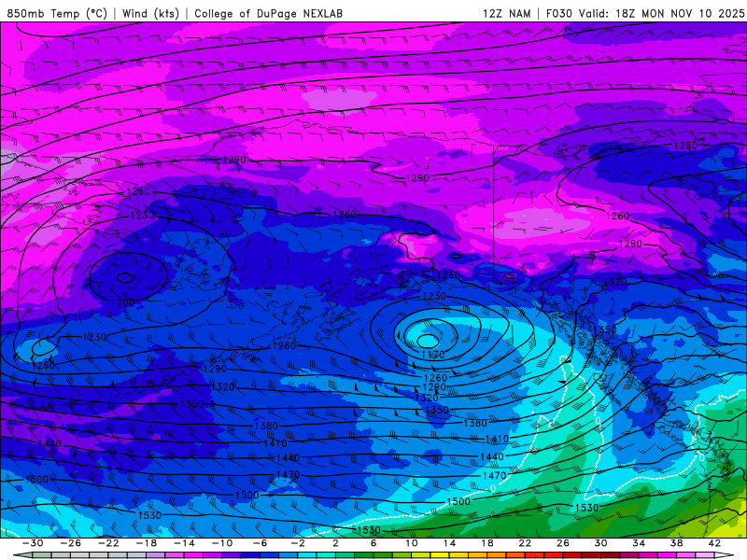The width and height of the screenshot is (747, 560).
Task: Select the 'Wind (kts)' header label
Action: coord(150,13)
